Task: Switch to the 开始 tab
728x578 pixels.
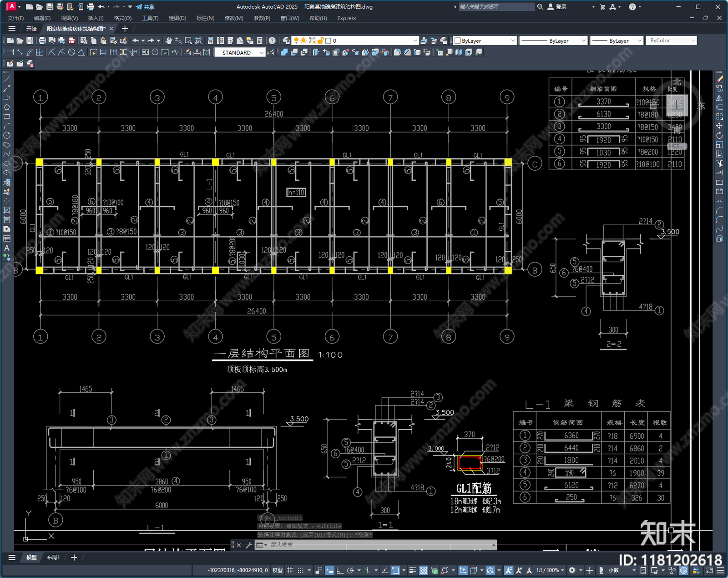Action: [31, 29]
